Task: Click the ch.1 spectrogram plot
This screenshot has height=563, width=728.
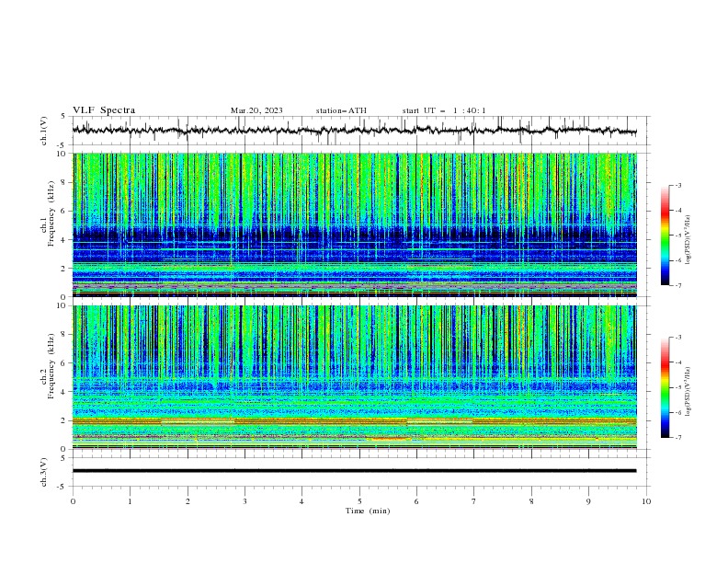Action: click(355, 224)
